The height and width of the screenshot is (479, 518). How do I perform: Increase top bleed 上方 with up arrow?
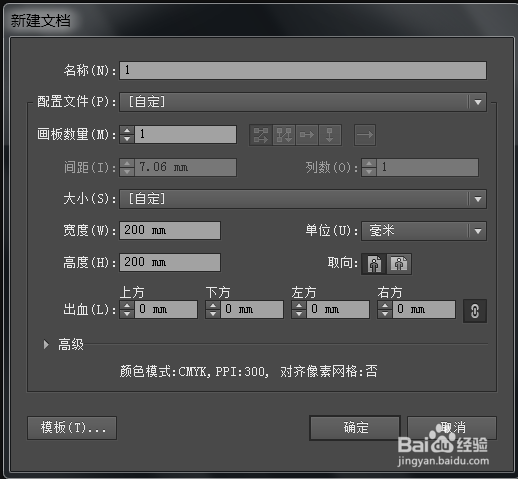pyautogui.click(x=127, y=305)
